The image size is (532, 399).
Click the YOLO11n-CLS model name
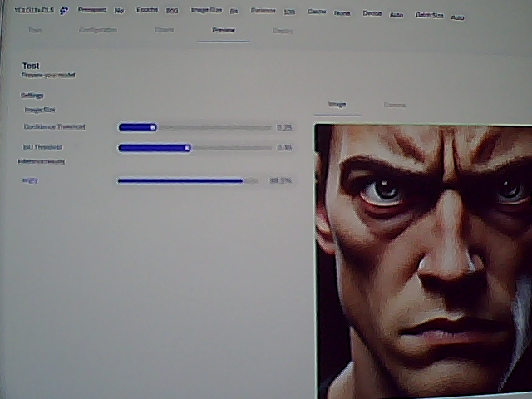(x=34, y=10)
